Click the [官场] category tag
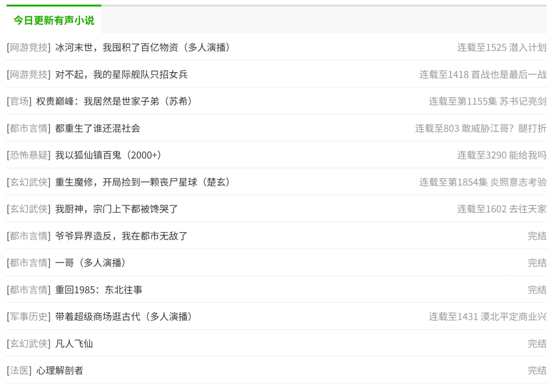The height and width of the screenshot is (392, 553). tap(19, 101)
